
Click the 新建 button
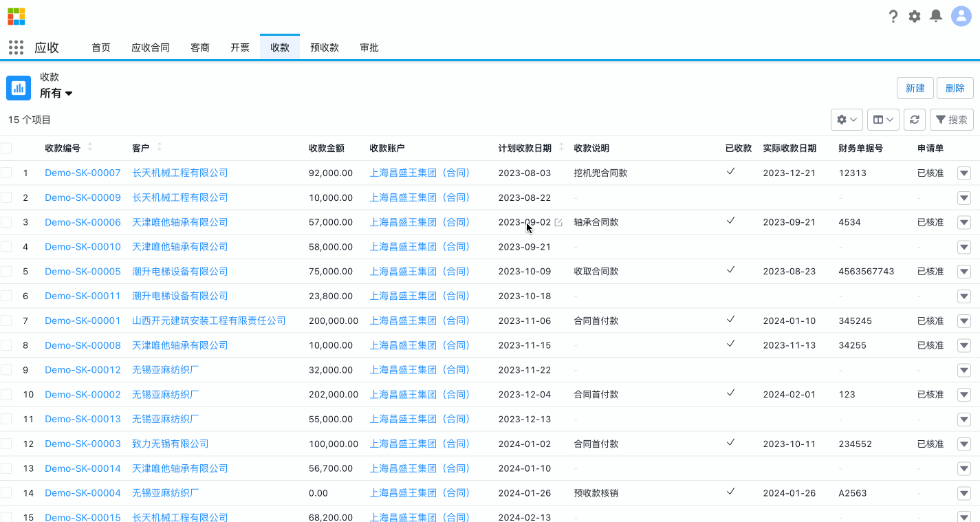pyautogui.click(x=915, y=87)
